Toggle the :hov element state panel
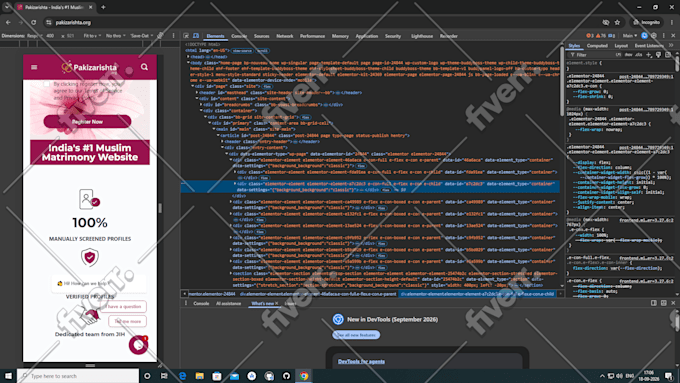Viewport: 680px width, 383px height. point(628,55)
